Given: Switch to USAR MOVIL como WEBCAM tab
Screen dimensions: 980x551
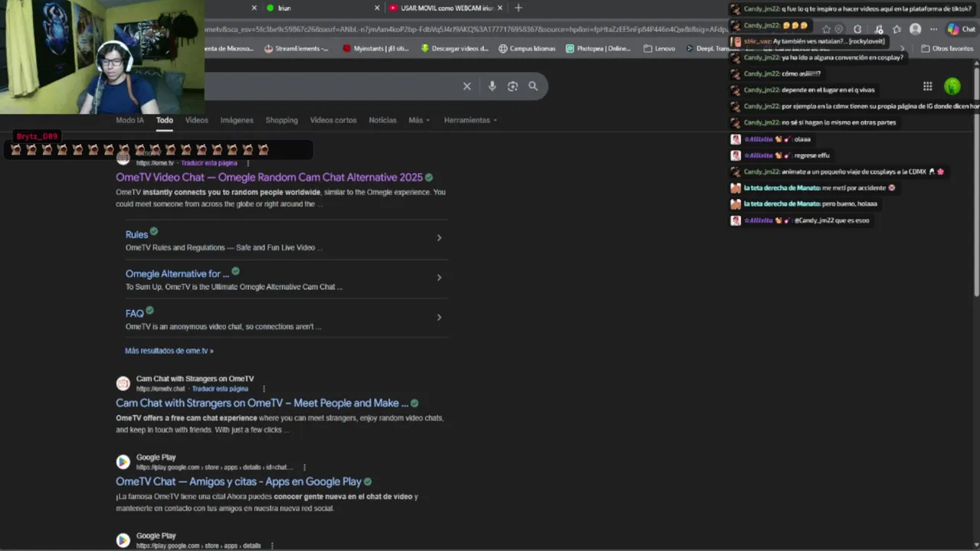Looking at the screenshot, I should 446,8.
